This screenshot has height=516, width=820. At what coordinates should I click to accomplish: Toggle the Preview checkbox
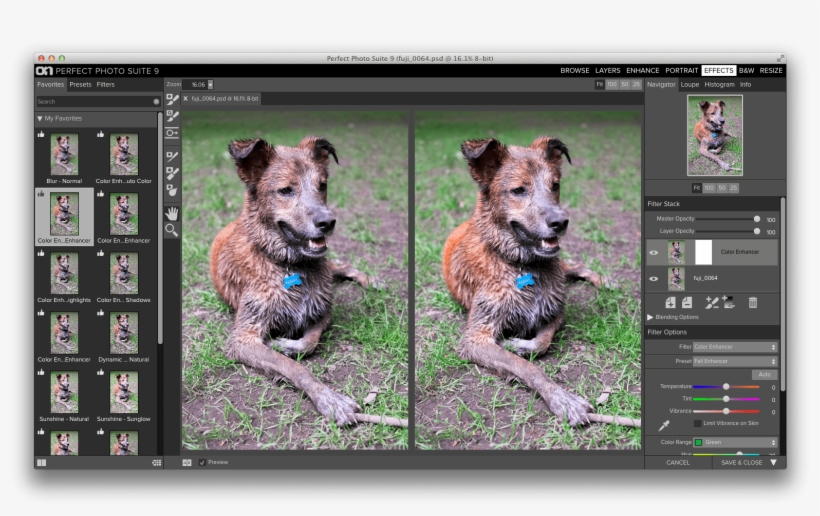202,462
